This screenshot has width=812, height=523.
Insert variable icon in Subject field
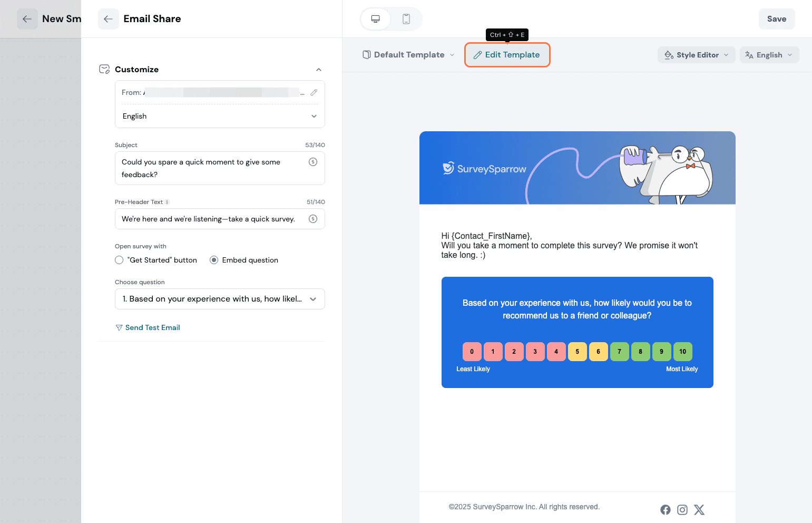click(x=313, y=162)
